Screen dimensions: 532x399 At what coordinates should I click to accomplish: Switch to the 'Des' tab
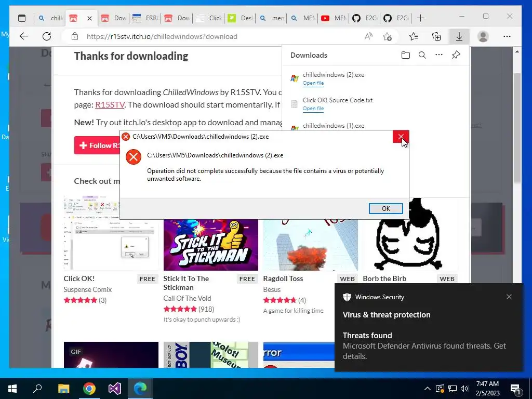pos(240,18)
